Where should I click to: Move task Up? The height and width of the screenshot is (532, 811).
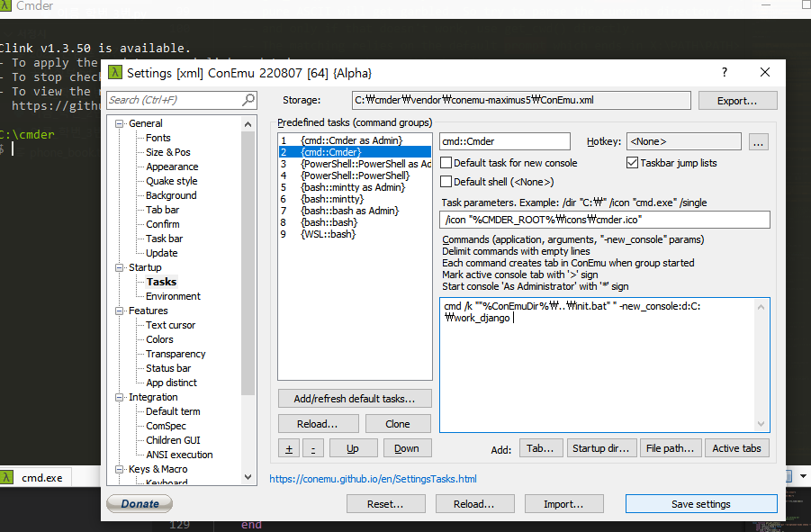[x=353, y=448]
